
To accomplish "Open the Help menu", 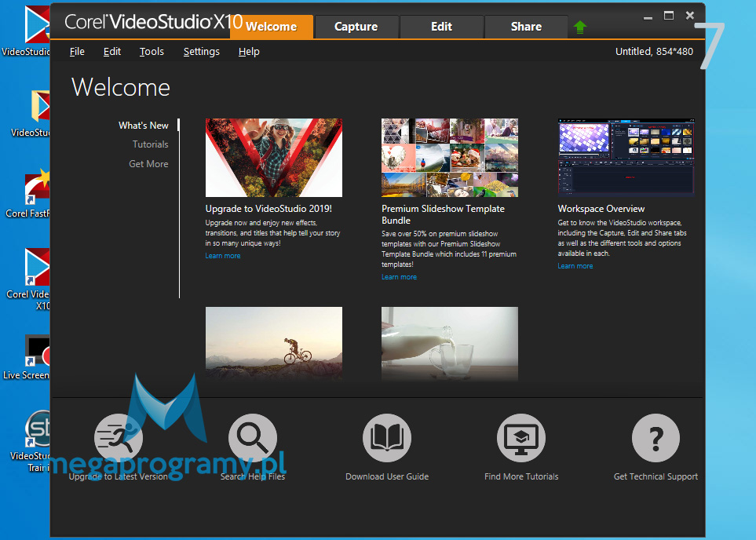I will (x=249, y=52).
